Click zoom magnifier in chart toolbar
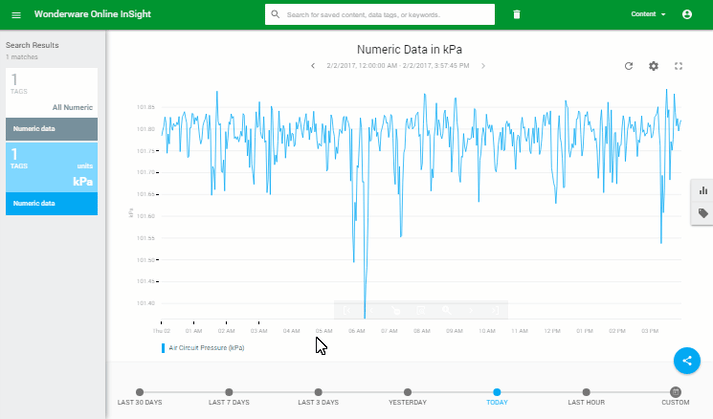Viewport: 713px width, 419px height. (x=447, y=310)
